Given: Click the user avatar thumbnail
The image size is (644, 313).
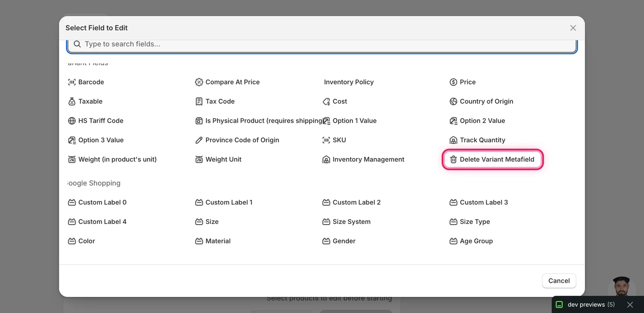Looking at the screenshot, I should (x=622, y=286).
